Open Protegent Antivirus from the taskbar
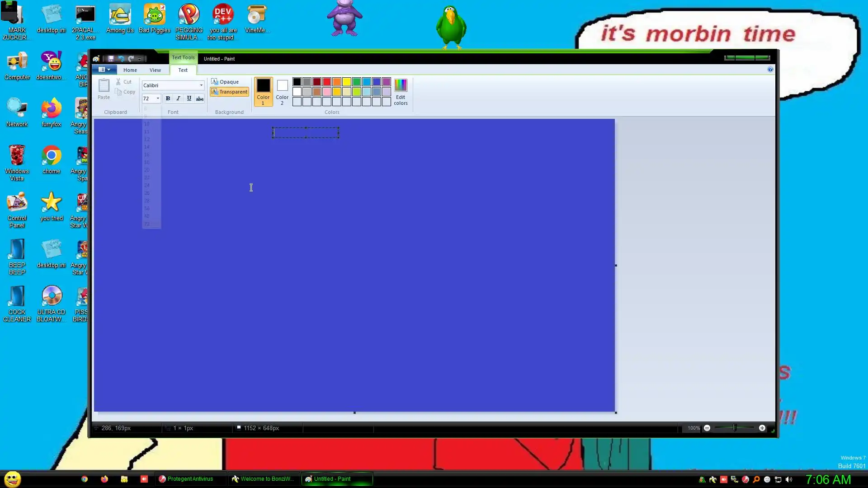868x488 pixels. (x=186, y=479)
